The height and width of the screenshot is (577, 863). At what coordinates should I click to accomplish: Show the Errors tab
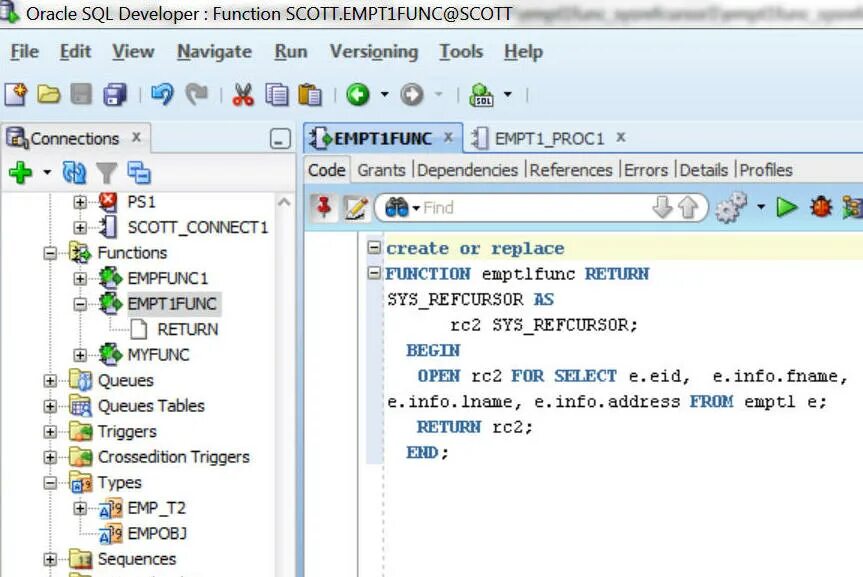tap(646, 170)
